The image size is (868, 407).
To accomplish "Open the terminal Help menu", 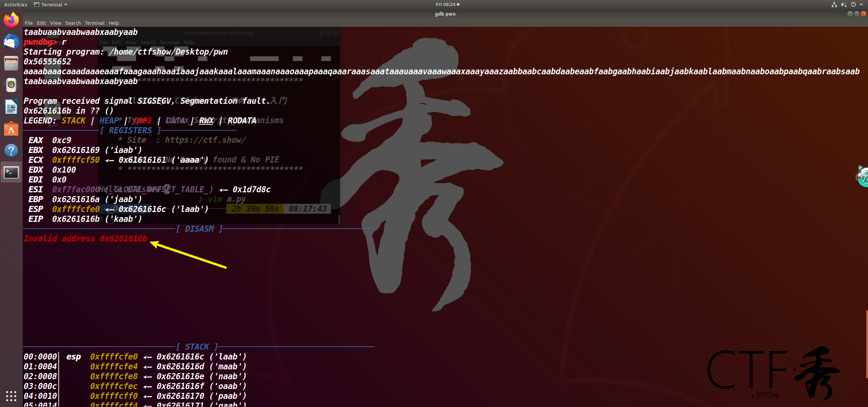I will tap(114, 23).
